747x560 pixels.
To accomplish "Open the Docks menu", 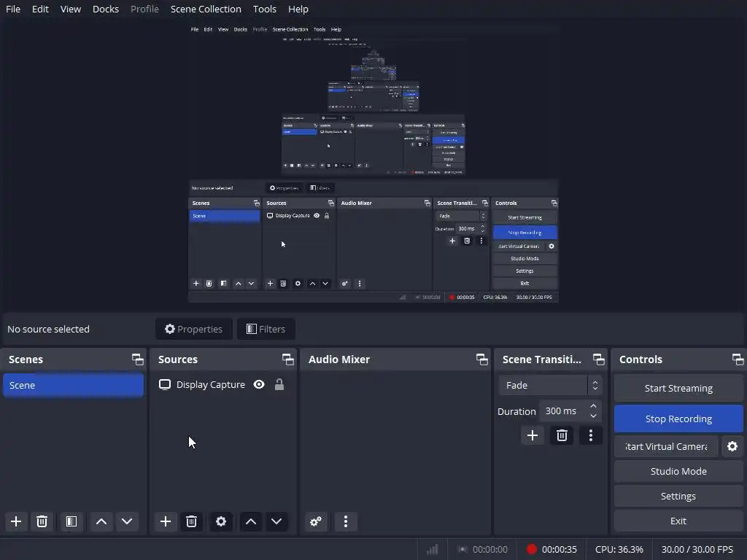I will pyautogui.click(x=106, y=9).
